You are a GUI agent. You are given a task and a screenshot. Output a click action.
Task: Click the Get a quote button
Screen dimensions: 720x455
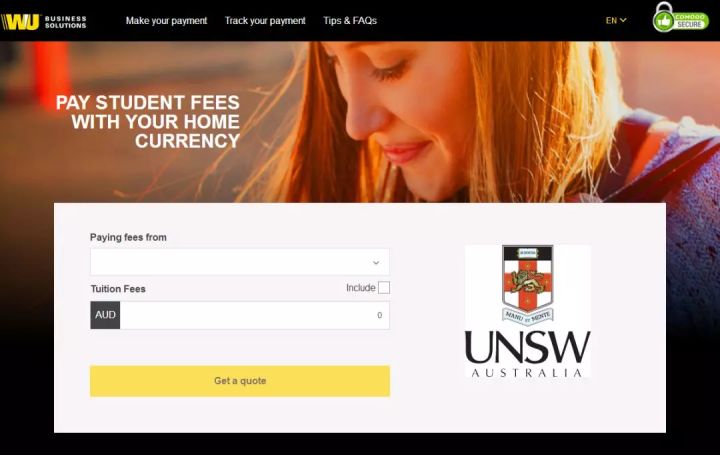(240, 381)
